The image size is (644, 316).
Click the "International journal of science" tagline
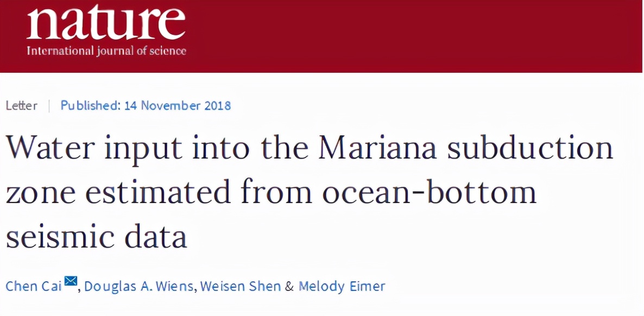coord(106,52)
